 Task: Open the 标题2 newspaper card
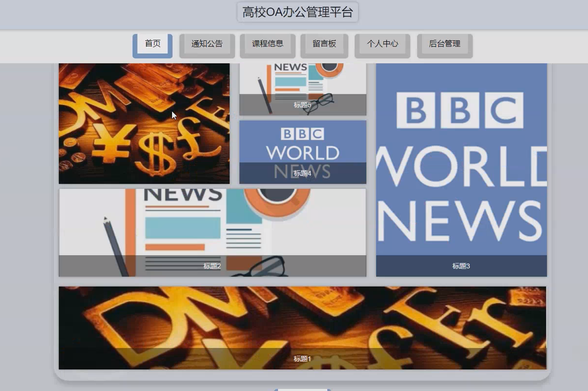(x=212, y=233)
